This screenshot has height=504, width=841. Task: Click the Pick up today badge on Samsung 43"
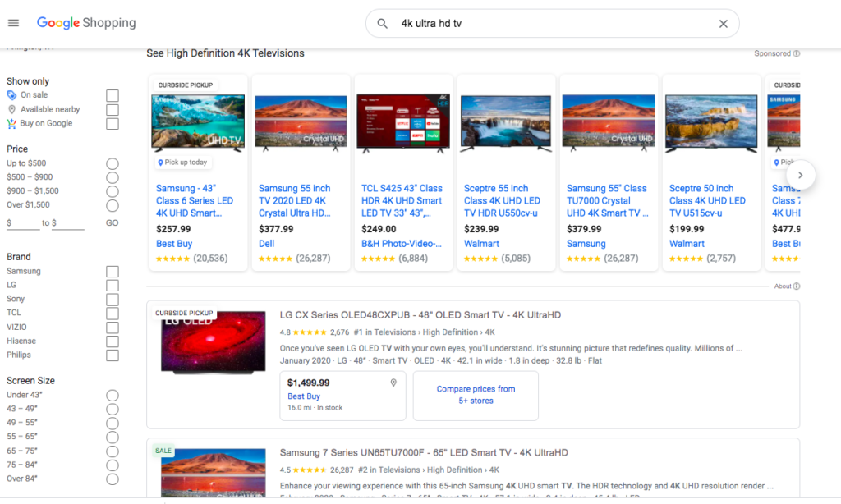pyautogui.click(x=182, y=163)
